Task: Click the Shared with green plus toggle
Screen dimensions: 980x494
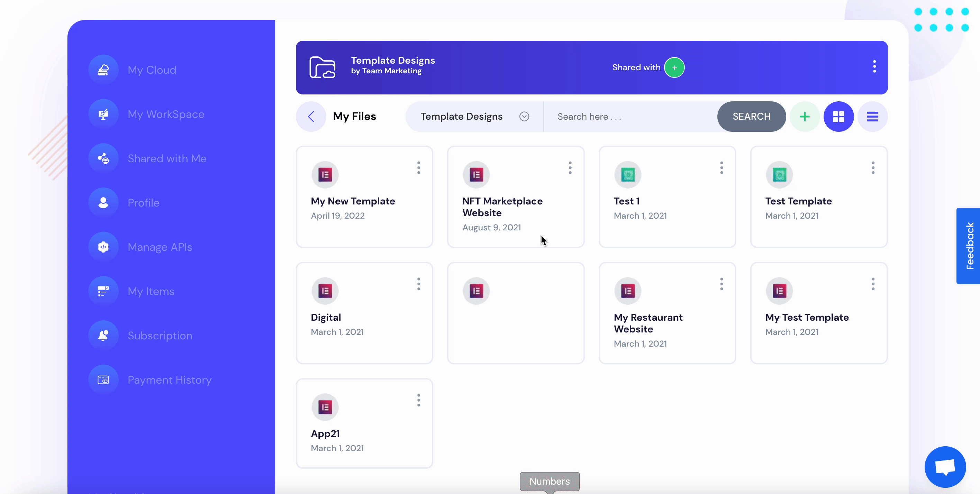Action: coord(673,67)
